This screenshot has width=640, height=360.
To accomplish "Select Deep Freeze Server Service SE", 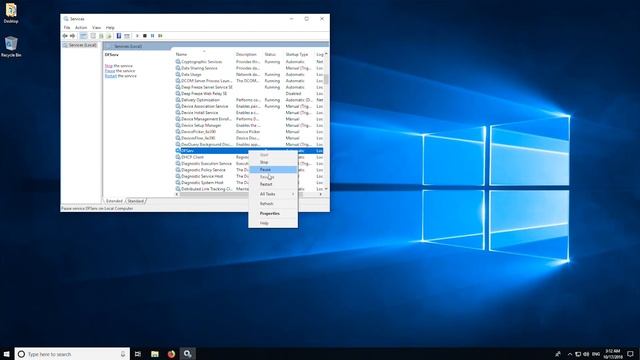I will coord(249,87).
